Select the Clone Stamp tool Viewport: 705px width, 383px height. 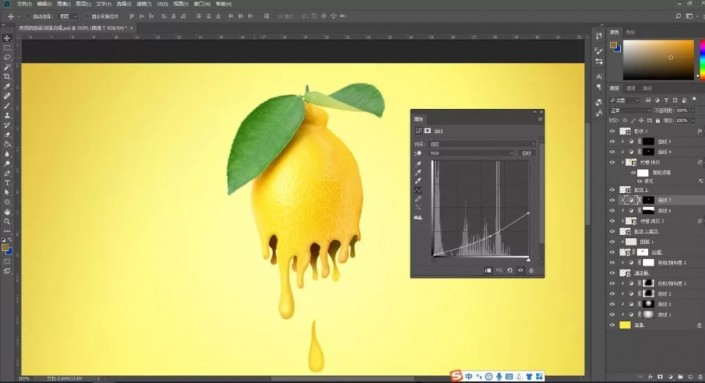[x=7, y=116]
